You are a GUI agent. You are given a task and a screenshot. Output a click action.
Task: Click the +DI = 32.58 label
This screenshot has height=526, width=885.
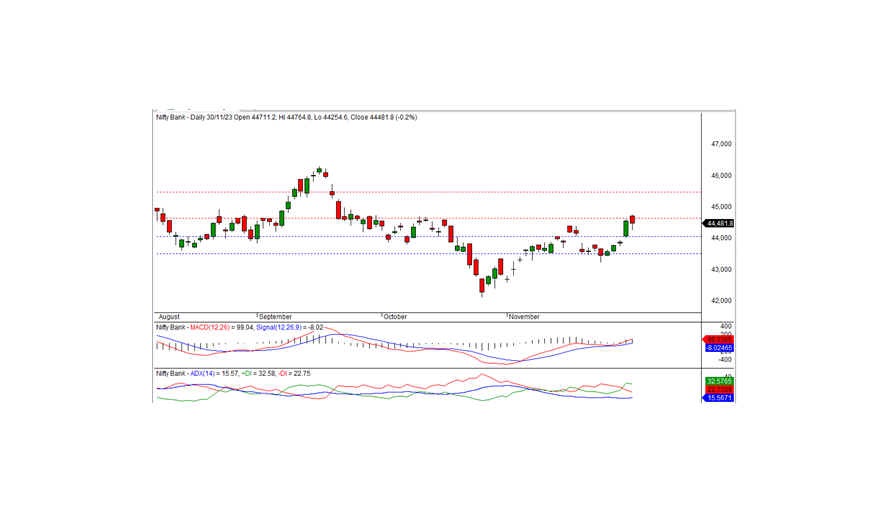click(258, 374)
